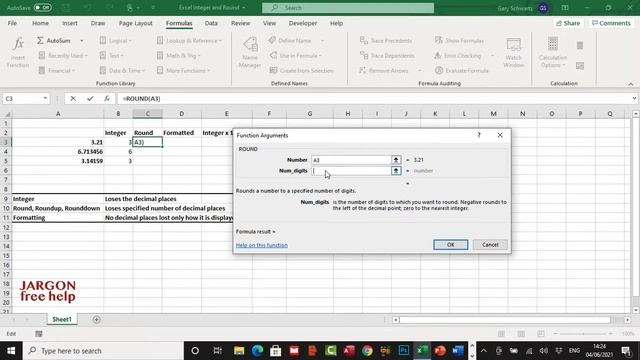Image resolution: width=640 pixels, height=360 pixels.
Task: Open Chrome from the taskbar
Action: click(367, 351)
